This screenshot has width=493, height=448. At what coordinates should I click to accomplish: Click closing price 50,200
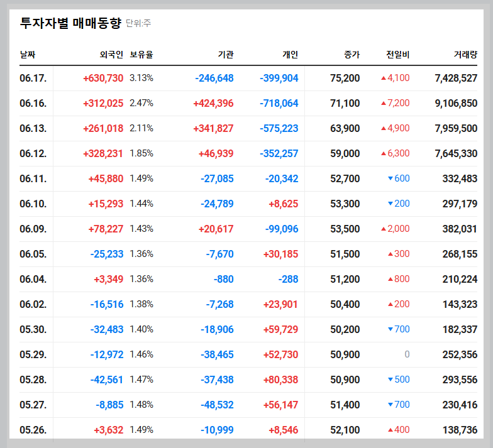coord(345,329)
